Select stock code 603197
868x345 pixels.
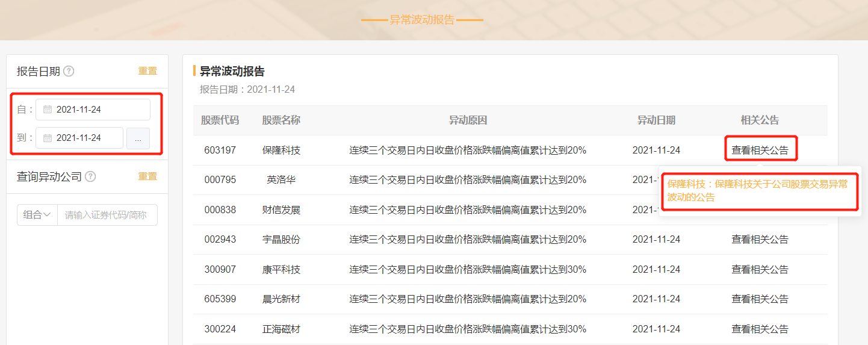tap(220, 151)
